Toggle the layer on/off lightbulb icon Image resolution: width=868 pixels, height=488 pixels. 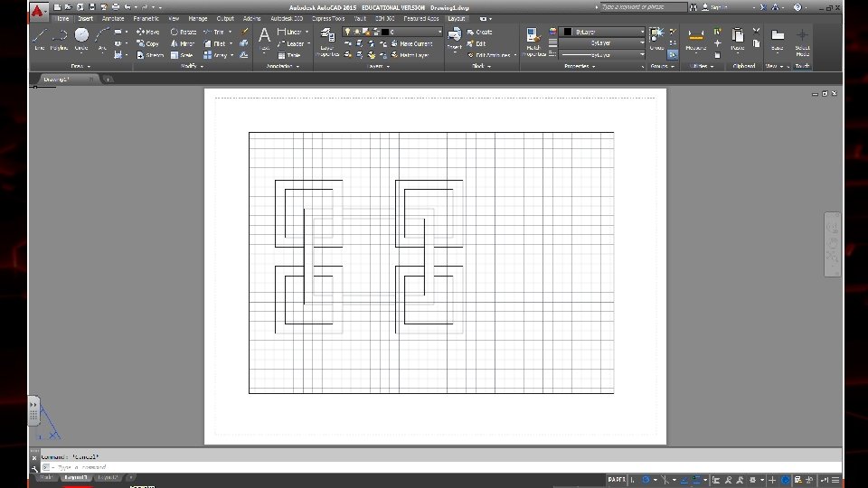click(347, 32)
